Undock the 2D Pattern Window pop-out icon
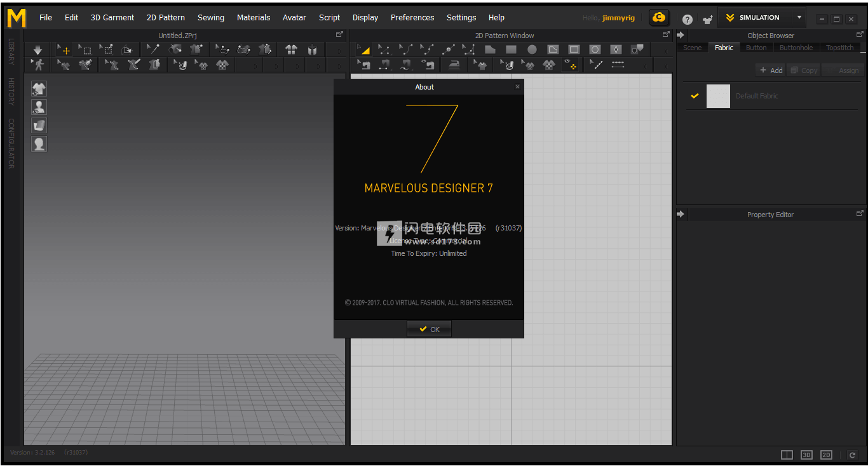This screenshot has width=868, height=466. [666, 35]
